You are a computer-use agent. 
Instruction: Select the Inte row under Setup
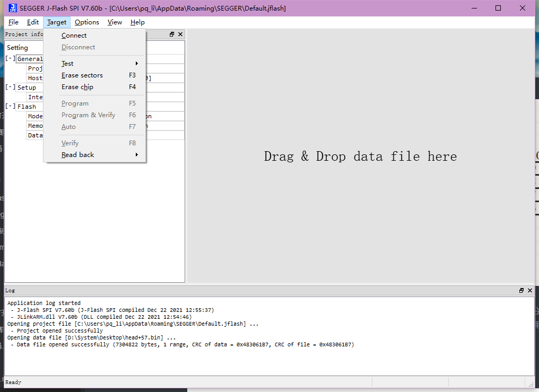click(x=36, y=97)
